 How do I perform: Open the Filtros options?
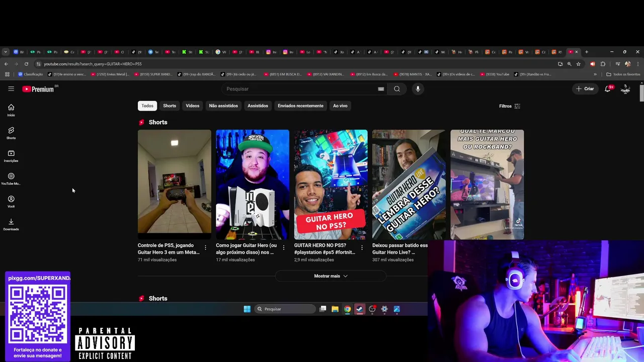pyautogui.click(x=510, y=106)
